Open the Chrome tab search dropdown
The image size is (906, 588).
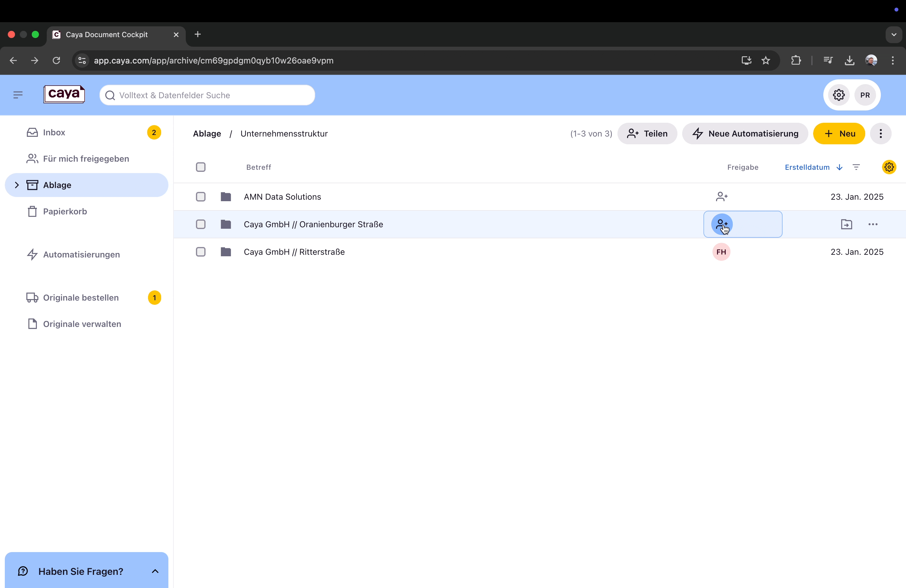[894, 35]
